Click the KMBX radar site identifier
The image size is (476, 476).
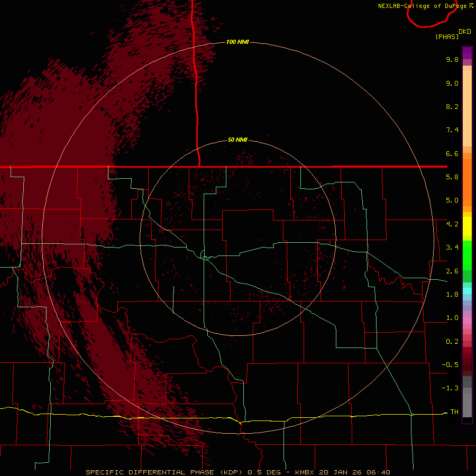pos(305,472)
